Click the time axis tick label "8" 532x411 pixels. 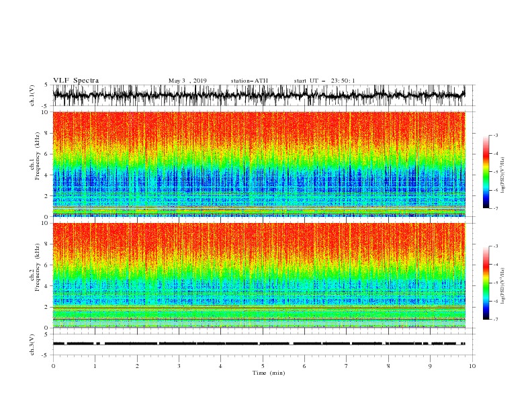pos(388,366)
